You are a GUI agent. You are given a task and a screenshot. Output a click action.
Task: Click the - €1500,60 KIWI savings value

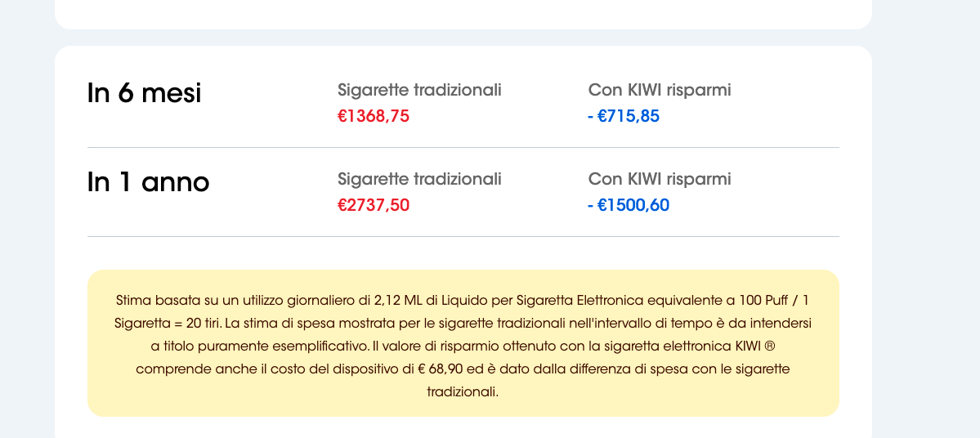pos(629,205)
